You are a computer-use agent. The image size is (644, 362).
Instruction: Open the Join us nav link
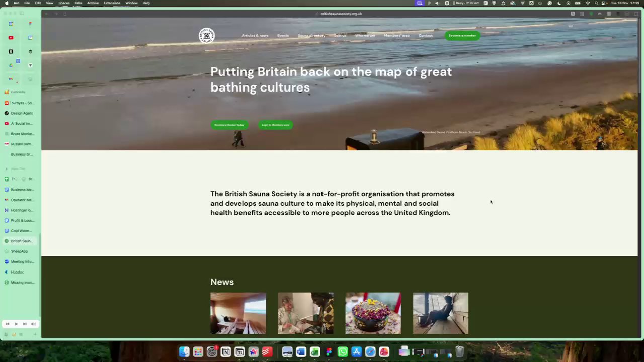[340, 36]
